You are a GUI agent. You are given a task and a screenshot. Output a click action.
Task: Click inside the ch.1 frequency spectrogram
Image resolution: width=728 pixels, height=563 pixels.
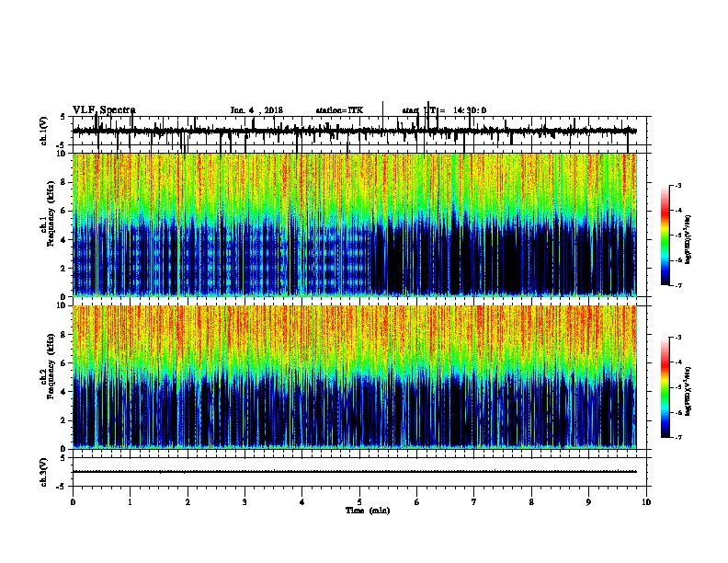(x=354, y=224)
